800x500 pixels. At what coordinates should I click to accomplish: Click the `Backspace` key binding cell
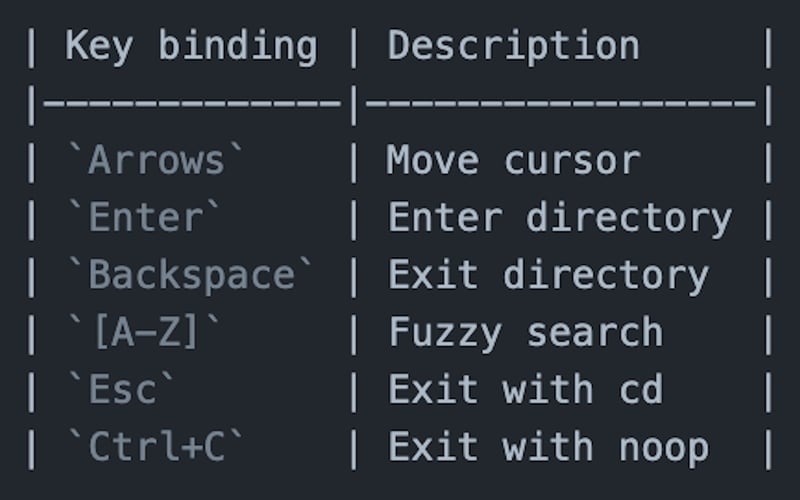(190, 275)
